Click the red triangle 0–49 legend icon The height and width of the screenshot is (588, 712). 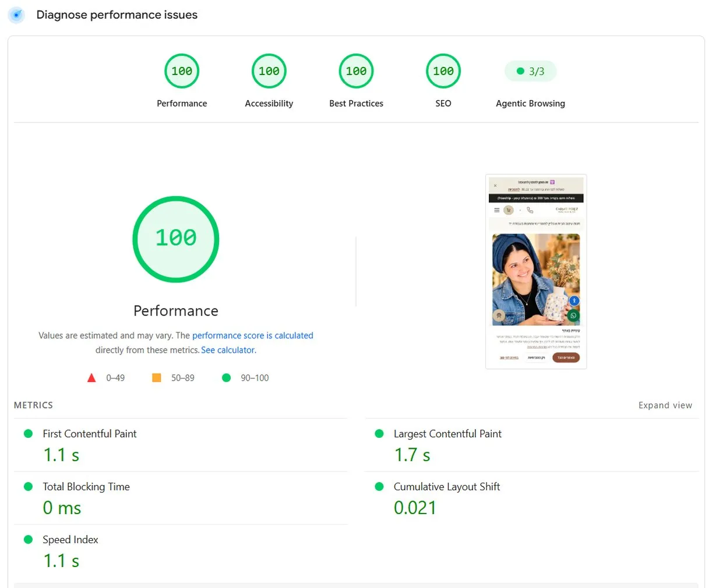point(91,378)
